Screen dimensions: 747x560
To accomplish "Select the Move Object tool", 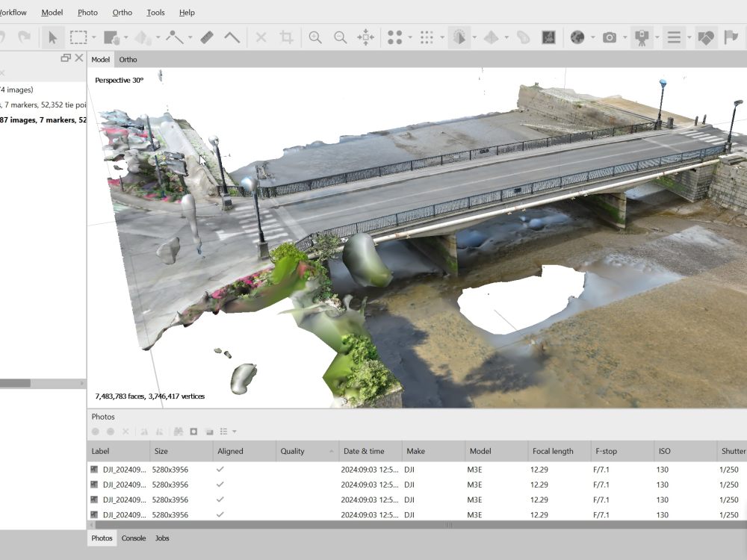I will click(143, 37).
